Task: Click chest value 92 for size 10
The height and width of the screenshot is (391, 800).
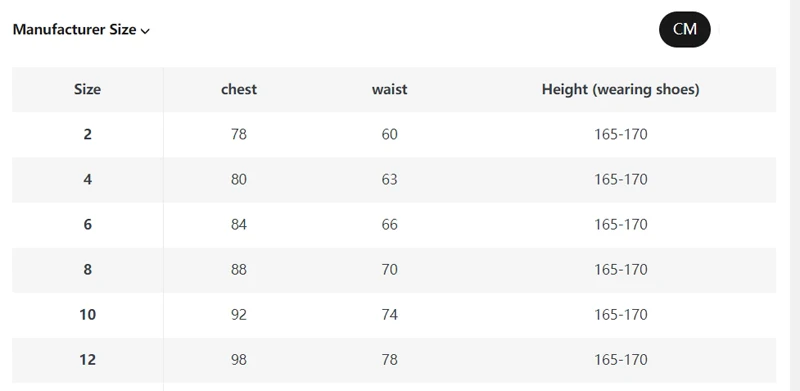Action: pos(239,314)
